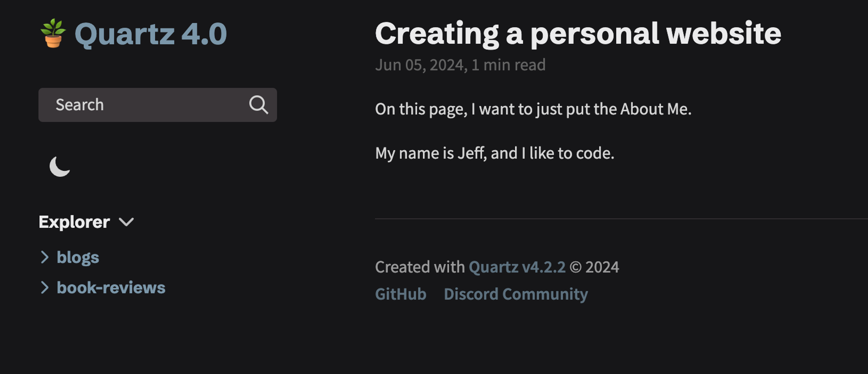Click the "On this page" paragraph
This screenshot has width=868, height=374.
[x=533, y=109]
